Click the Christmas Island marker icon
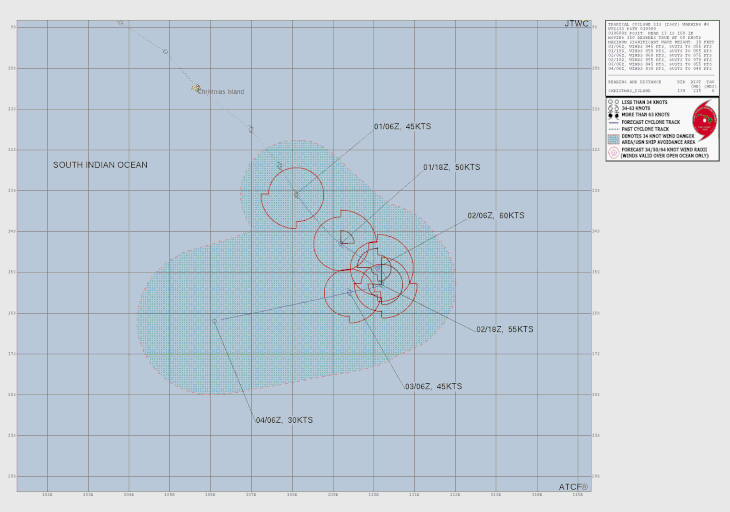Image resolution: width=730 pixels, height=512 pixels. point(196,88)
